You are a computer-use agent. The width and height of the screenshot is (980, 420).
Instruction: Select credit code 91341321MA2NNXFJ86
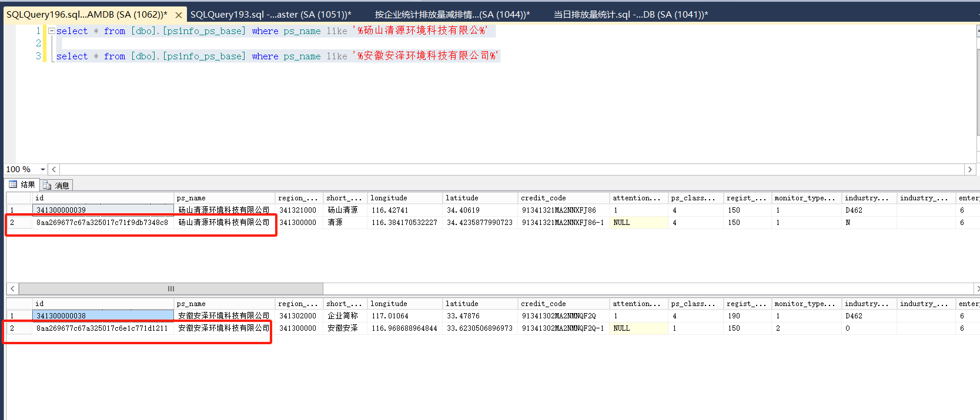[564, 210]
